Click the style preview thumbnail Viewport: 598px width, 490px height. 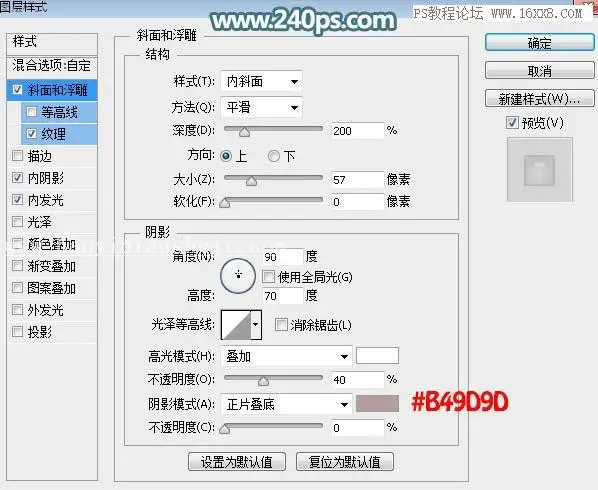[540, 170]
